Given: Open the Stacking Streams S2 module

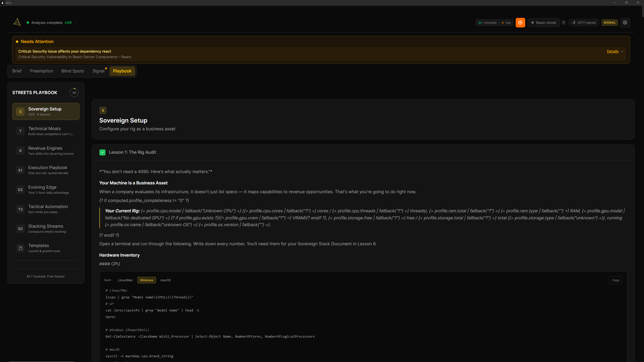Looking at the screenshot, I should (46, 228).
